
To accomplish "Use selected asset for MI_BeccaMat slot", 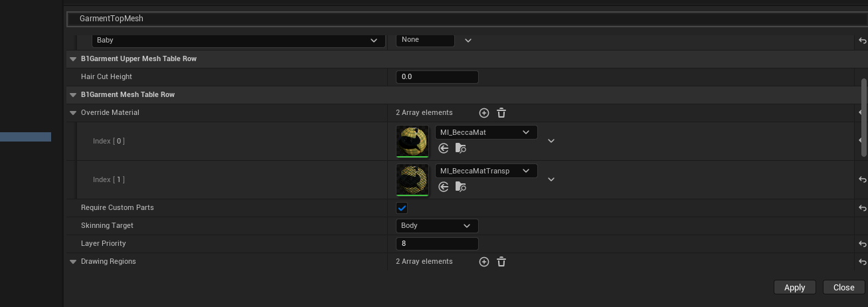I will click(x=444, y=148).
